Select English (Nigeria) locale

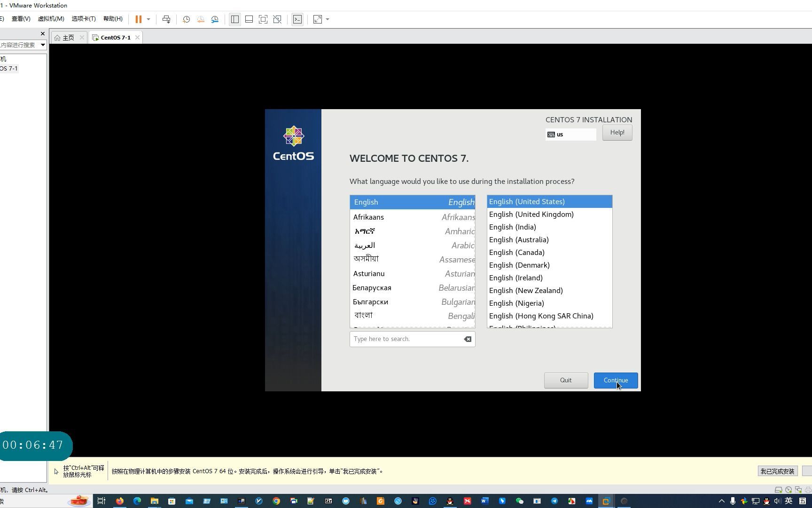click(549, 303)
